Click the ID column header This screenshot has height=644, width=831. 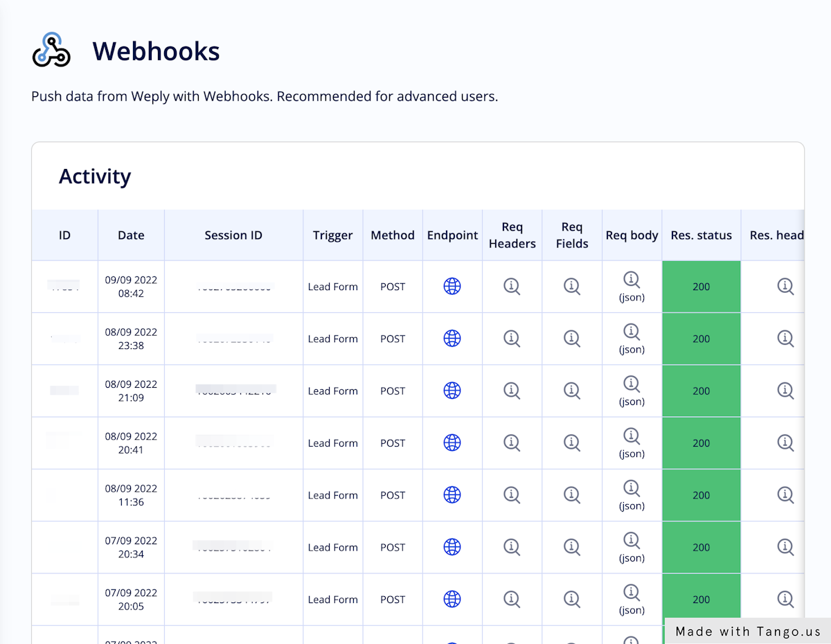point(64,235)
